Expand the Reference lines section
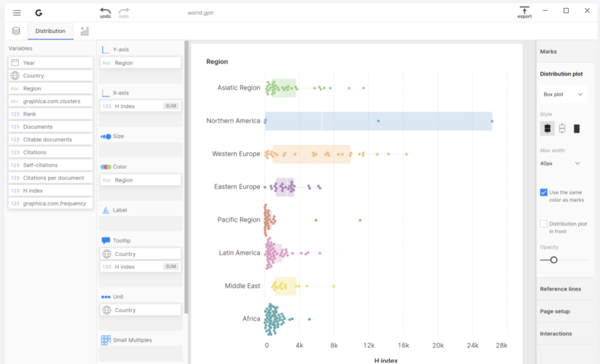Screen dimensions: 600x364 (560, 289)
